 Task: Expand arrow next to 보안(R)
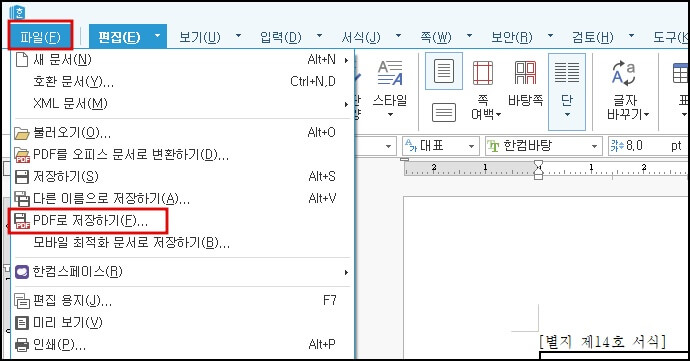pos(550,36)
